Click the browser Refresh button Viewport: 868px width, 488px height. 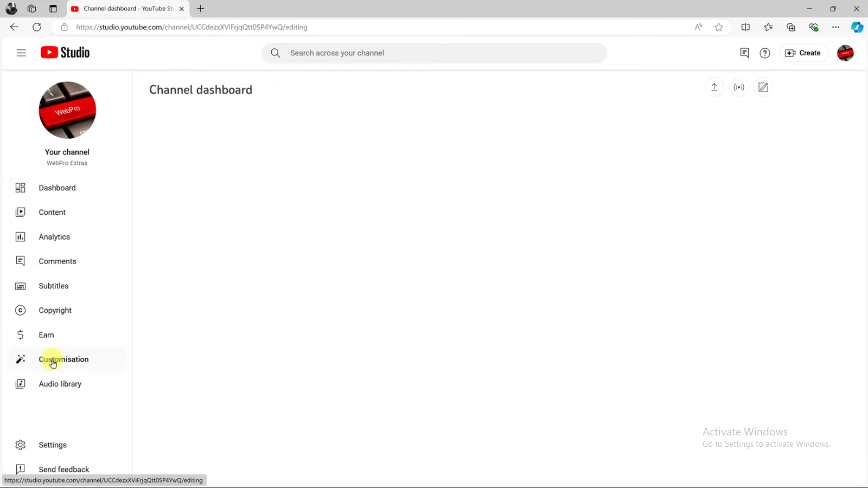37,27
